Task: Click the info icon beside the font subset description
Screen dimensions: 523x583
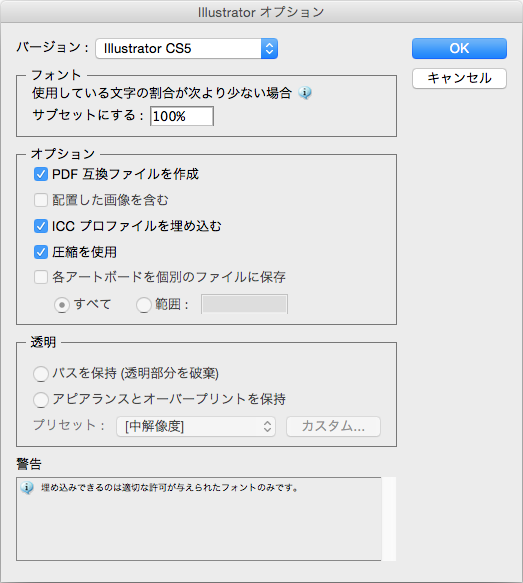Action: (x=305, y=93)
